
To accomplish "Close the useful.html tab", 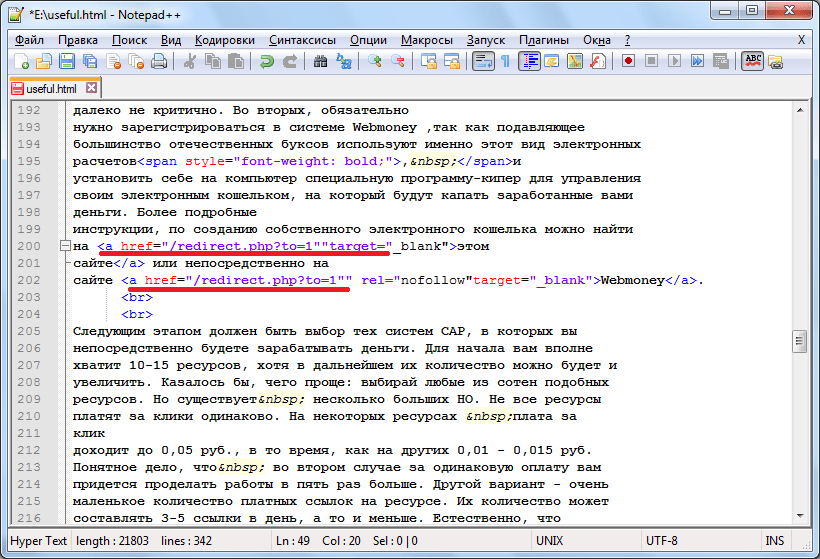I will 92,88.
